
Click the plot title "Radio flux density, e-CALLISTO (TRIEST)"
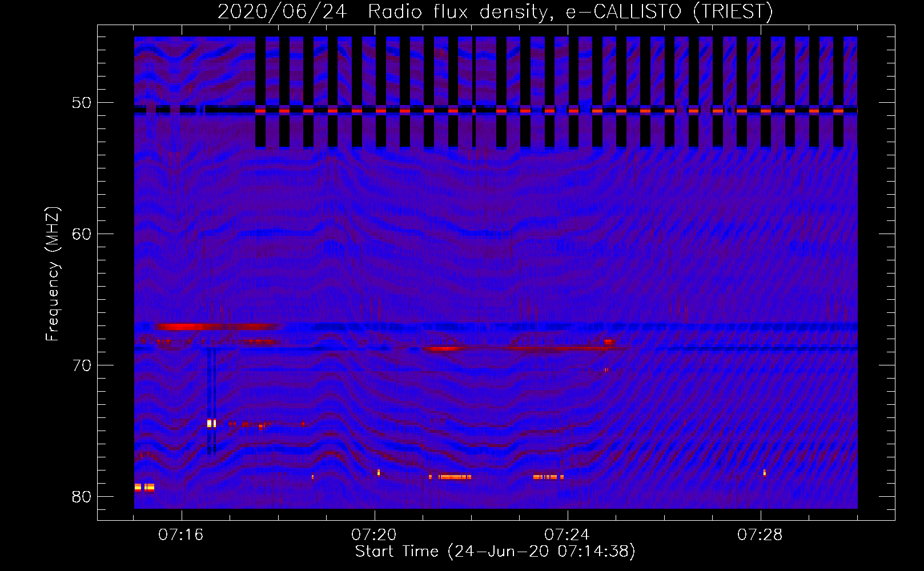point(570,12)
